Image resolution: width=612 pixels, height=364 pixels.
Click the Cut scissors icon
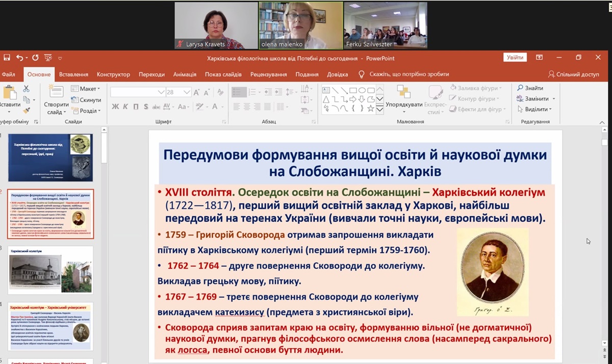point(27,89)
